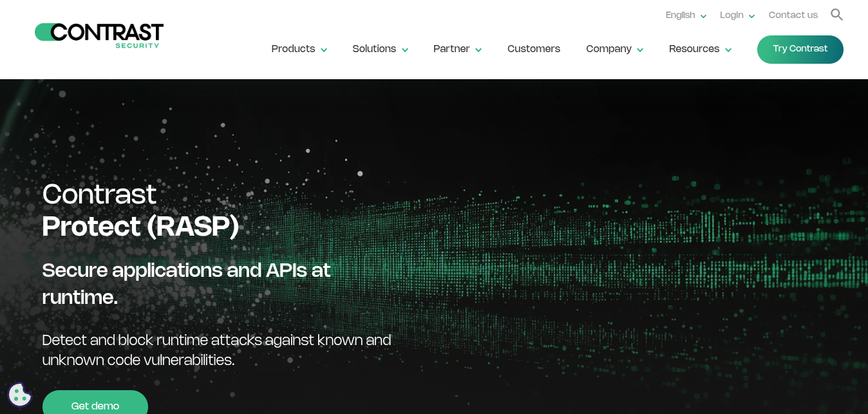The height and width of the screenshot is (414, 868).
Task: Expand the Partner menu chevron
Action: coord(478,50)
